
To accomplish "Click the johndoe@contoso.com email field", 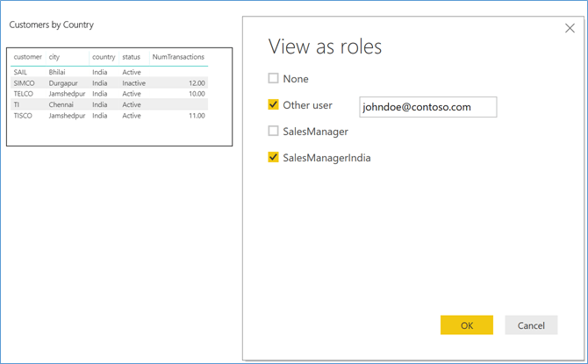I will point(427,107).
